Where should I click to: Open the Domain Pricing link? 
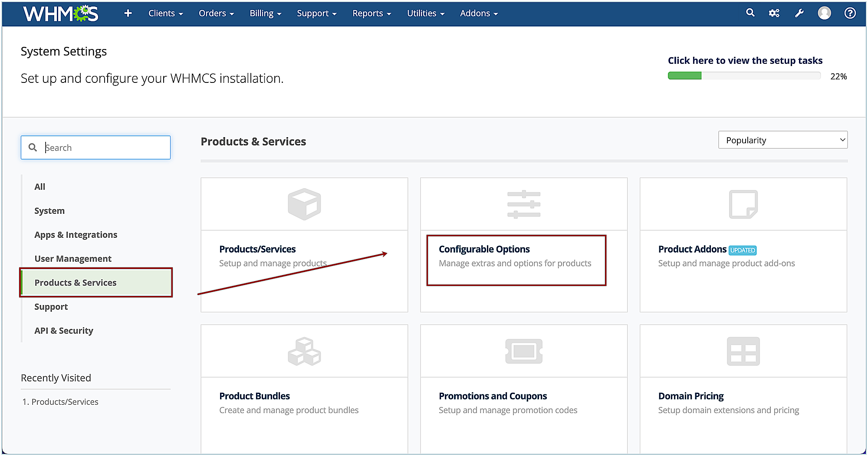click(691, 396)
